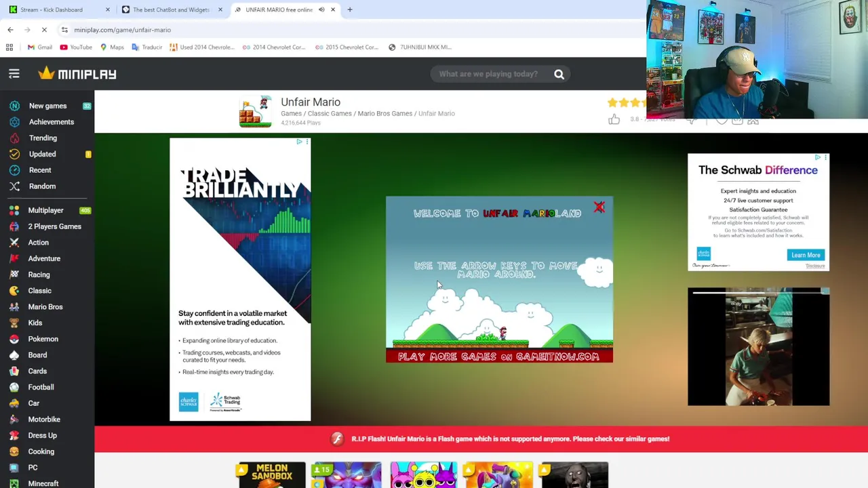Open the Games breadcrumb link
The height and width of the screenshot is (488, 868).
(x=291, y=113)
